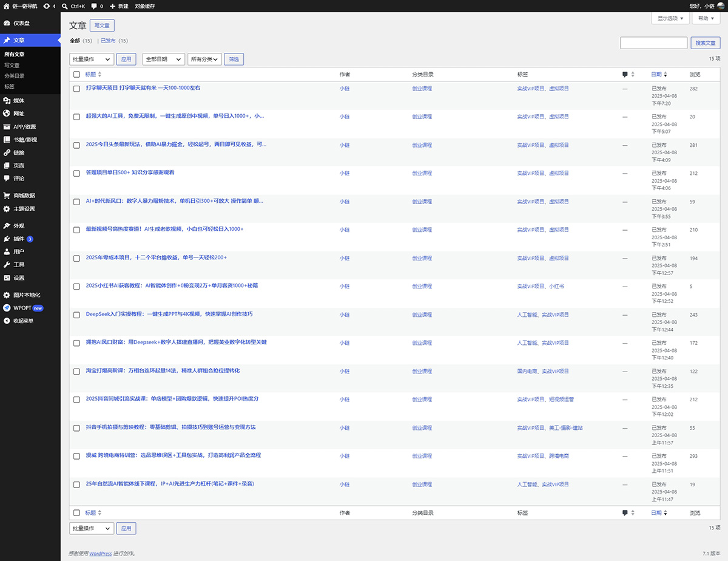728x561 pixels.
Task: Open the 插件 plugins plug icon
Action: pos(7,239)
